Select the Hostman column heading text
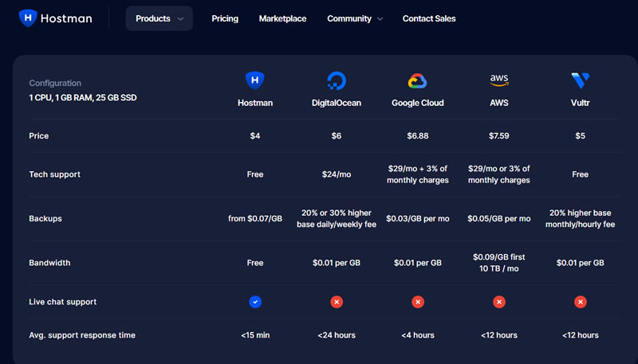This screenshot has width=638, height=364. point(255,103)
